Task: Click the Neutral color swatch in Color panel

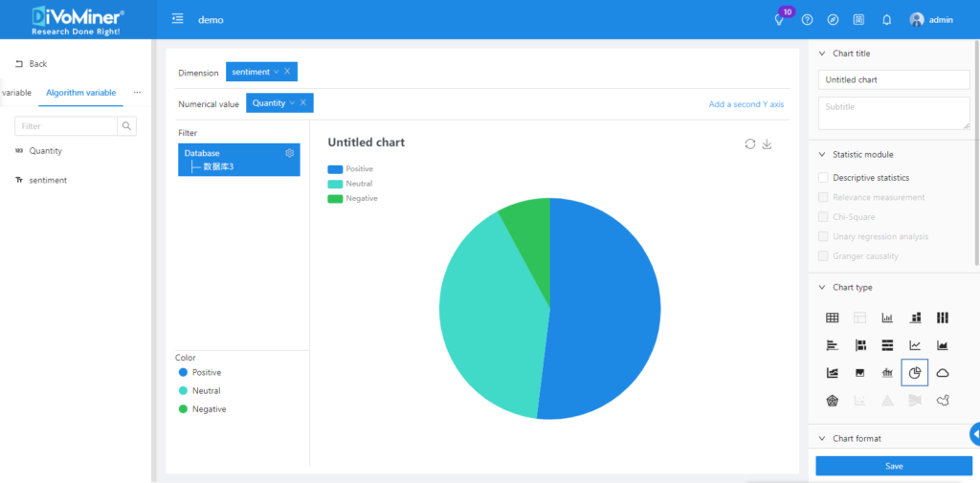Action: 183,390
